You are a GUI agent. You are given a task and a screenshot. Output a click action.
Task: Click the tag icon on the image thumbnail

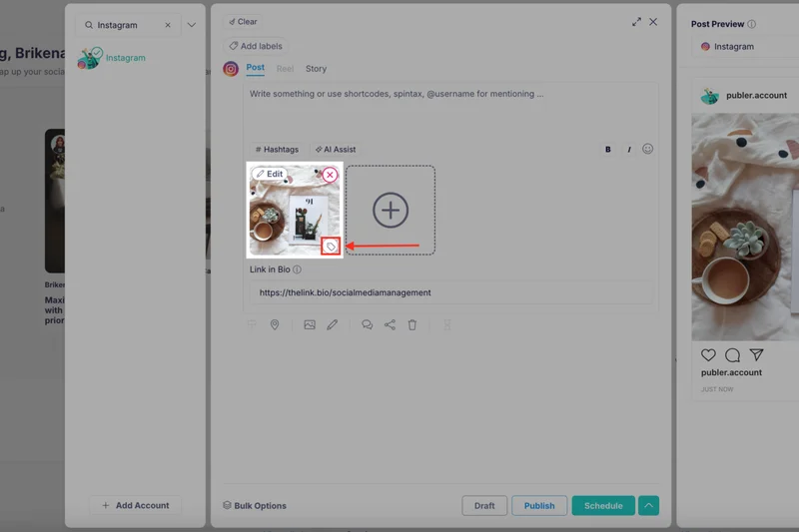pyautogui.click(x=332, y=246)
